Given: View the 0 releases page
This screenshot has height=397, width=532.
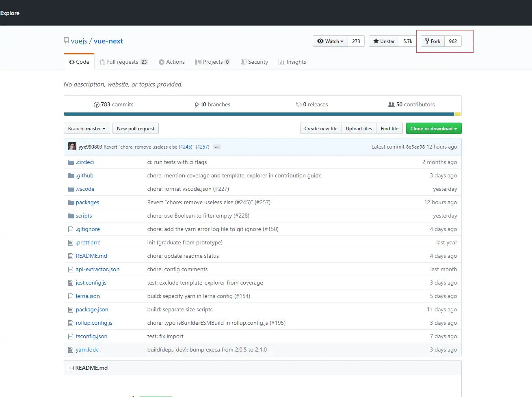Looking at the screenshot, I should [312, 105].
